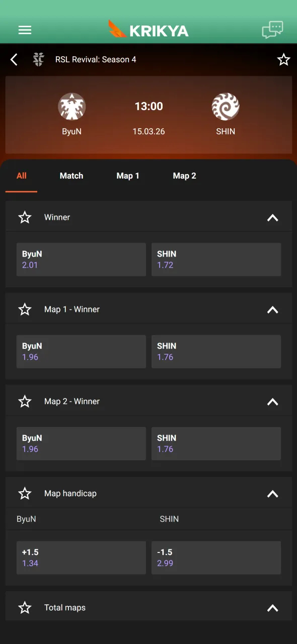
Task: Favorite the match with the top-right star
Action: 283,59
